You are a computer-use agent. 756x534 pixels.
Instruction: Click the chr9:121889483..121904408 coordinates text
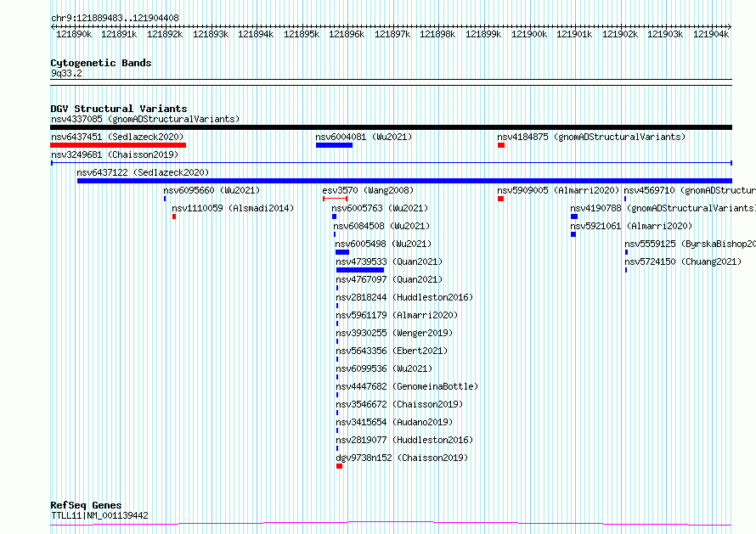tap(115, 18)
